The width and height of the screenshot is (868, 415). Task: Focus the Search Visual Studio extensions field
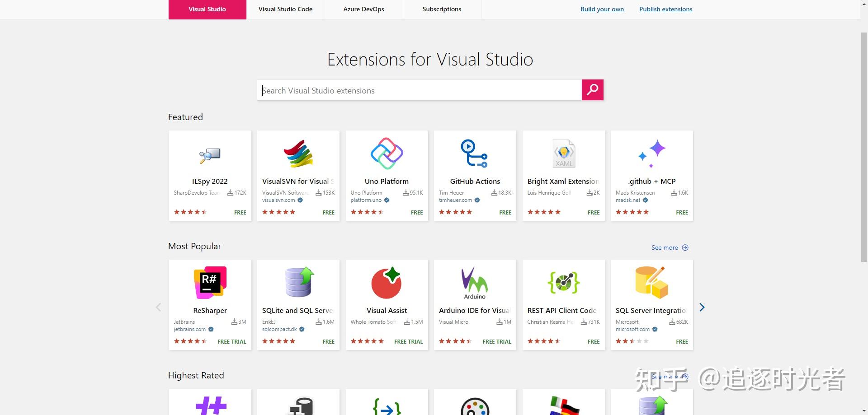[x=419, y=90]
